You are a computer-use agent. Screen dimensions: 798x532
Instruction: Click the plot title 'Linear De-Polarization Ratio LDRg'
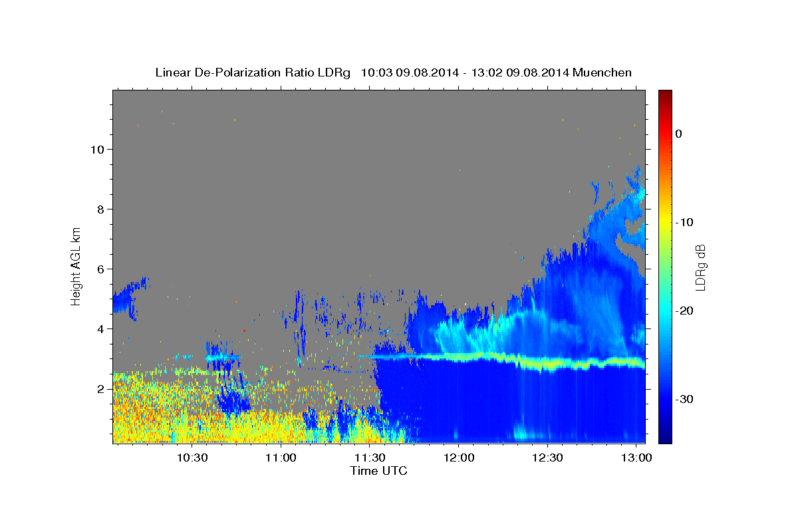tap(252, 72)
